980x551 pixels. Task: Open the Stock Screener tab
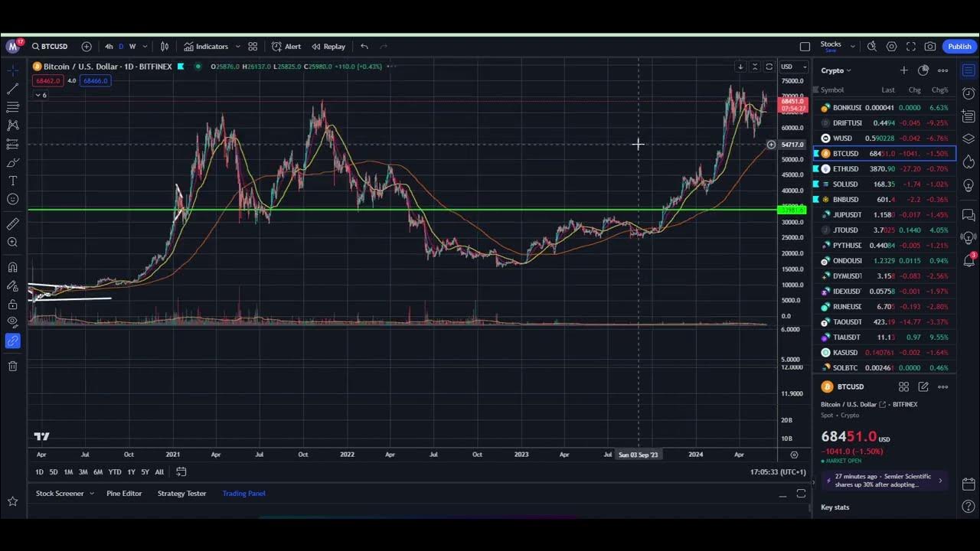pos(60,494)
